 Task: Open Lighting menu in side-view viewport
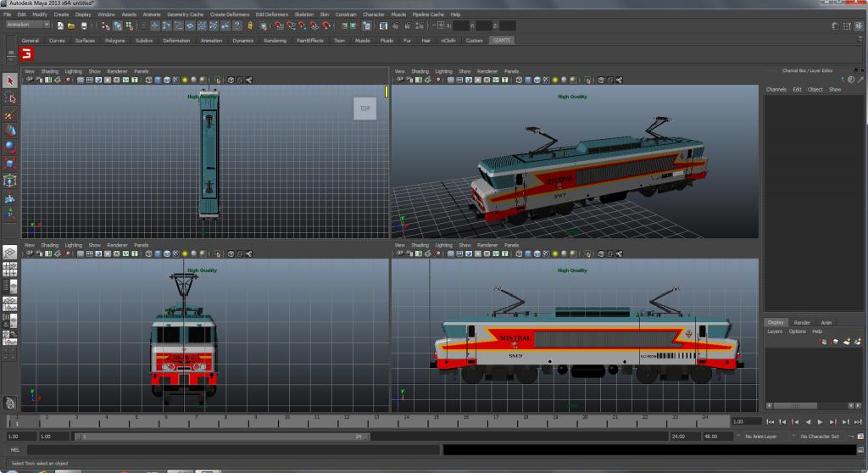[x=443, y=245]
